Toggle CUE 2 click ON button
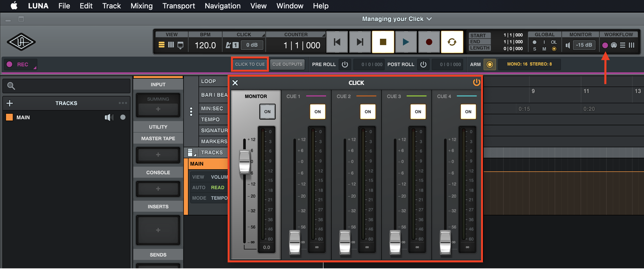The image size is (644, 269). pos(368,112)
